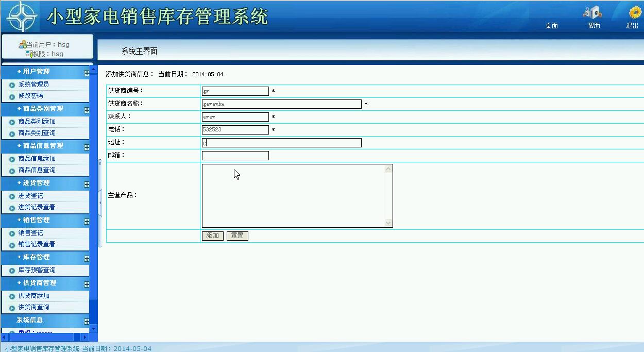Focus the 供货商名称 input field
Image resolution: width=644 pixels, height=352 pixels.
coord(282,104)
